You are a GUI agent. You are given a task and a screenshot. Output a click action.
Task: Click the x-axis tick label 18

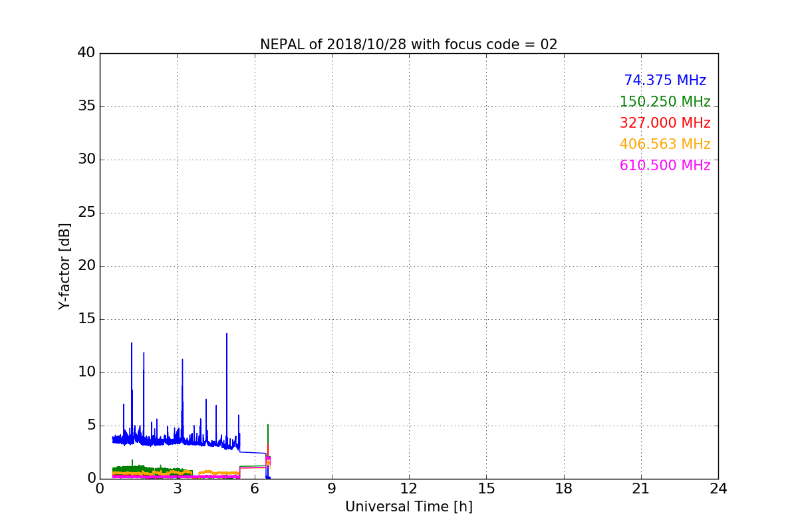pos(564,489)
